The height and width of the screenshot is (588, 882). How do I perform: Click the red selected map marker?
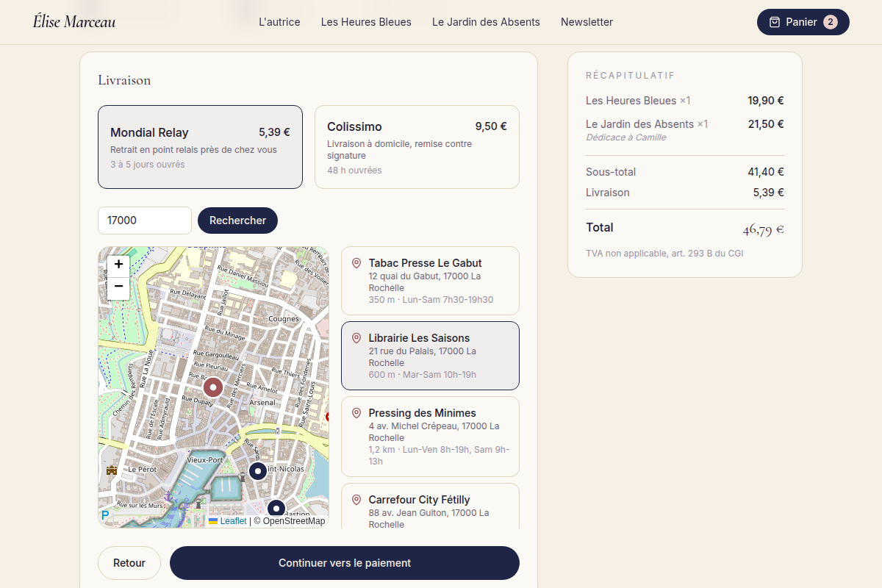click(x=213, y=387)
